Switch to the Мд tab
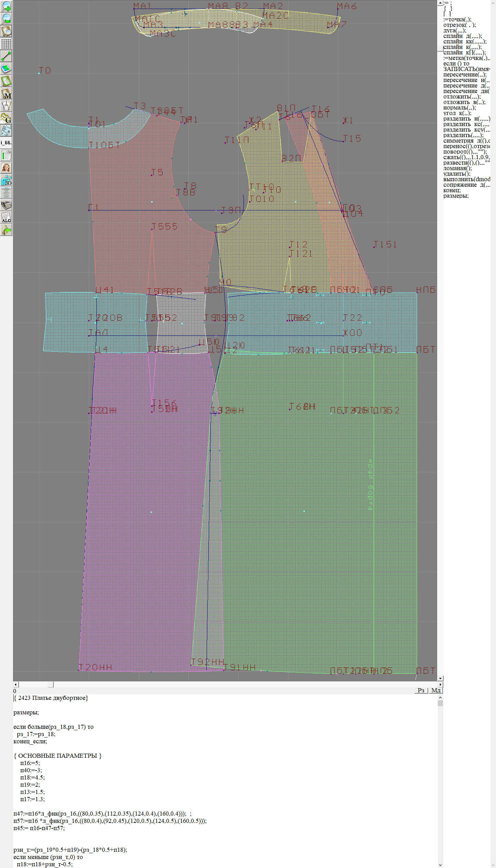Screen dimensions: 496x868 point(435,690)
